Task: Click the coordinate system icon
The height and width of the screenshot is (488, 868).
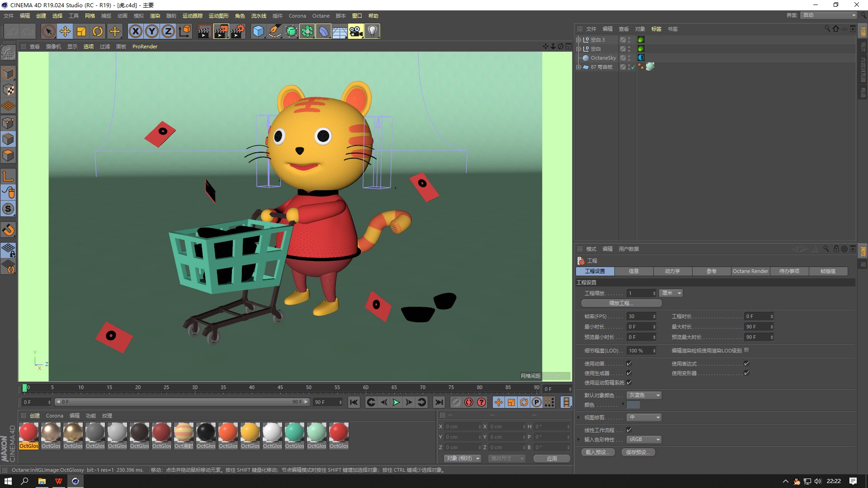Action: click(184, 31)
